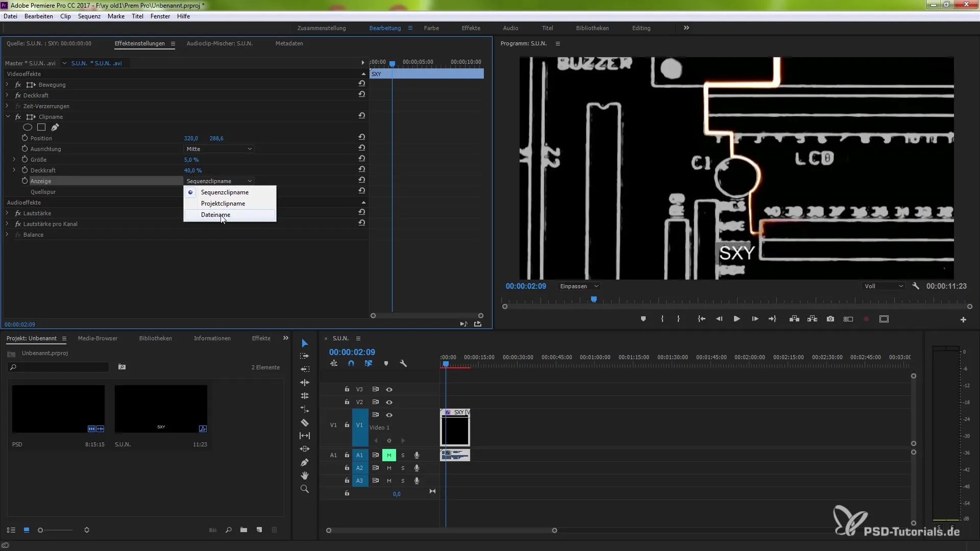Export frame camera icon in Program monitor
Screen dimensions: 980x551
click(830, 319)
